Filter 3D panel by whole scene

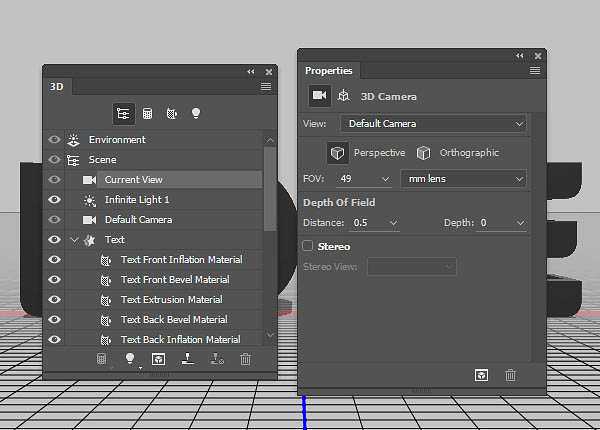123,113
